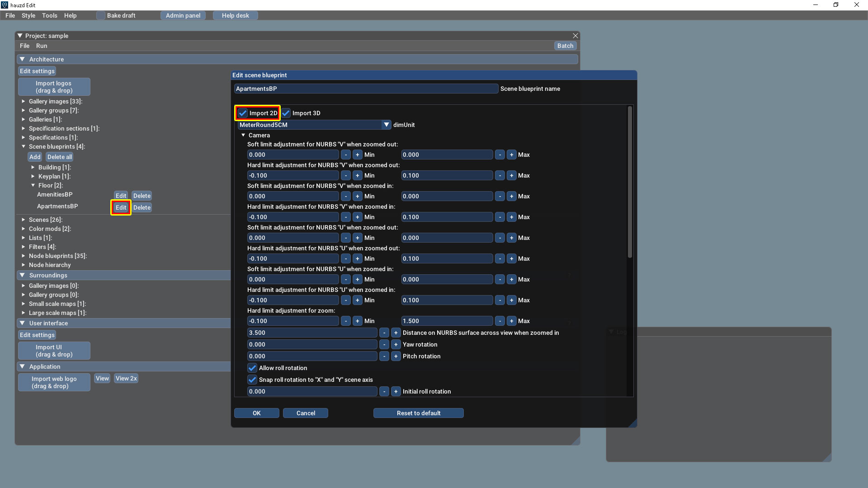
Task: Uncheck Import 3D checkbox
Action: pyautogui.click(x=286, y=113)
